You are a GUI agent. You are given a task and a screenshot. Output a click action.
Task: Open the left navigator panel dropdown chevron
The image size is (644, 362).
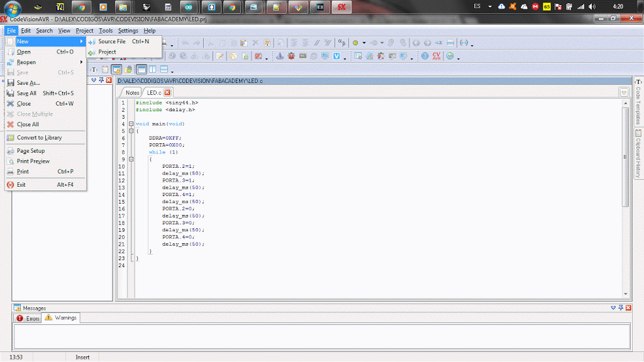94,80
